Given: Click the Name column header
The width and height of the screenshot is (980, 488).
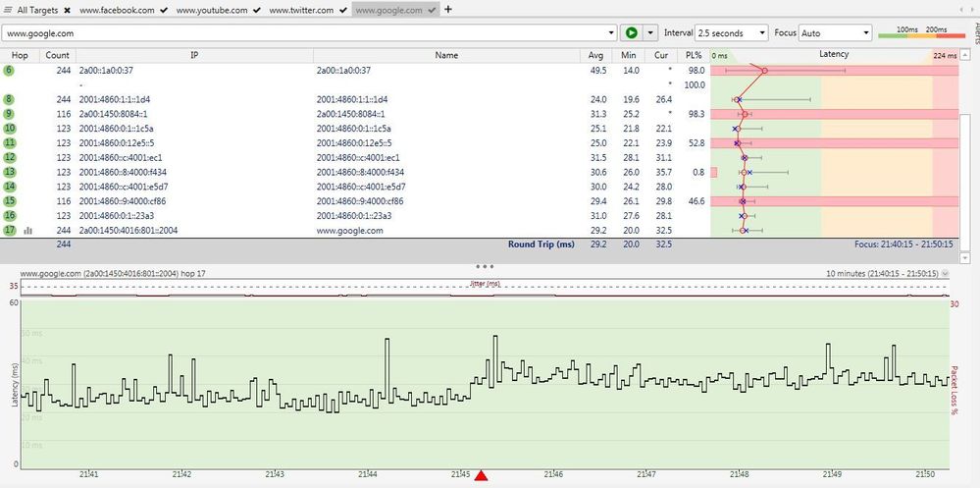Looking at the screenshot, I should click(446, 55).
